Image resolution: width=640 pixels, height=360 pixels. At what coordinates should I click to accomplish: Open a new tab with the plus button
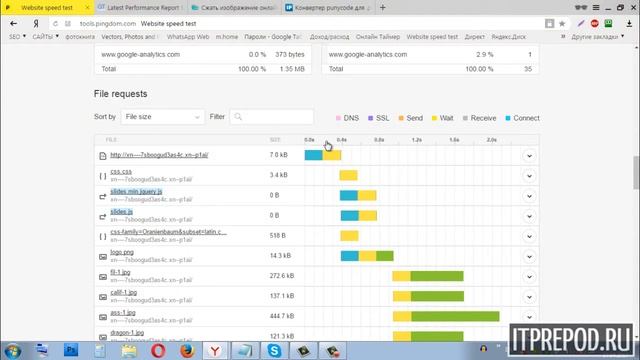[x=382, y=7]
